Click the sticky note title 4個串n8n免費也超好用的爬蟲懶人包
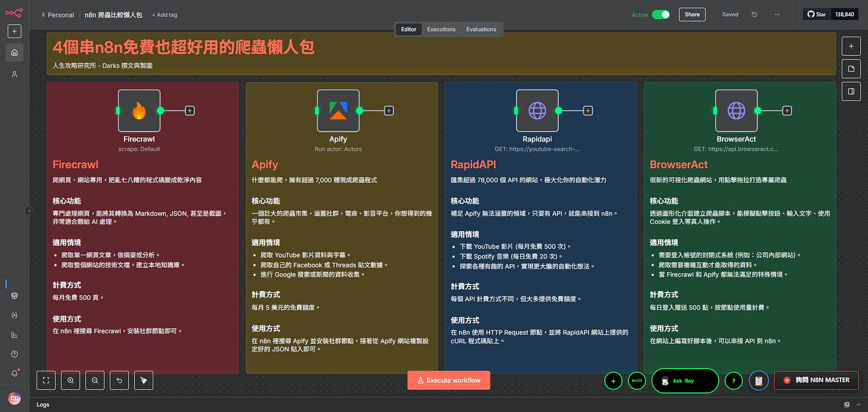The height and width of the screenshot is (412, 868). [183, 47]
